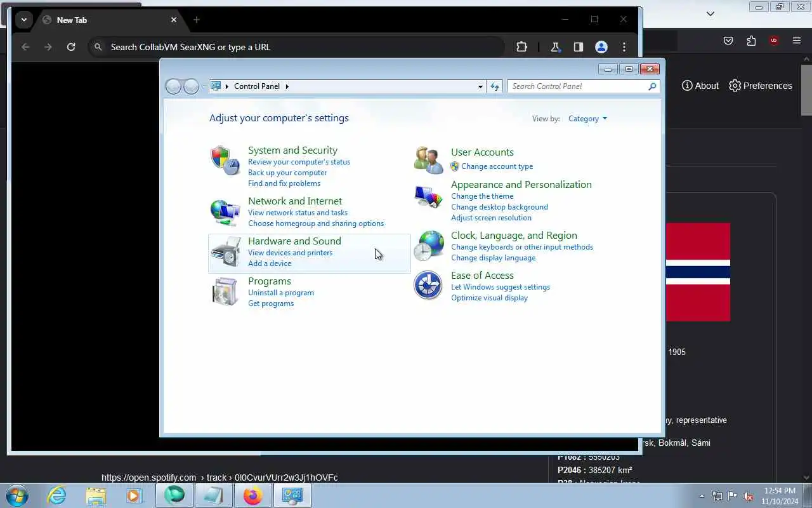Screen dimensions: 812x508
Task: Toggle Chrome side panel icon
Action: click(578, 47)
